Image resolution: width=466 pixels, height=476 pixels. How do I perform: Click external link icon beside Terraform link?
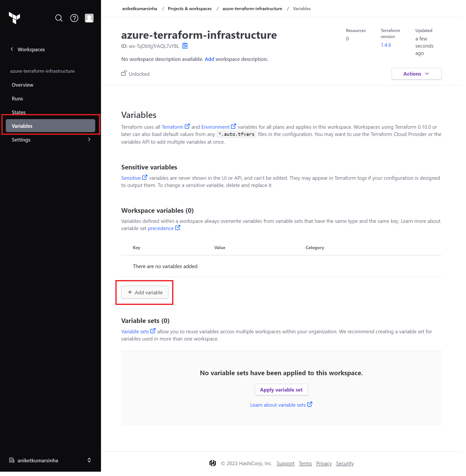tap(188, 127)
